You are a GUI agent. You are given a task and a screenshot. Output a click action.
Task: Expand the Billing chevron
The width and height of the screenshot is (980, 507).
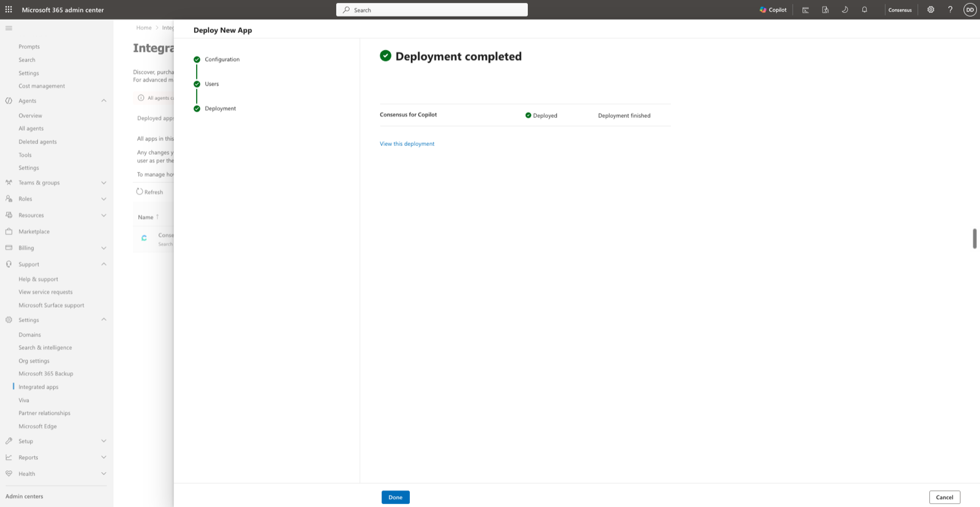[104, 248]
